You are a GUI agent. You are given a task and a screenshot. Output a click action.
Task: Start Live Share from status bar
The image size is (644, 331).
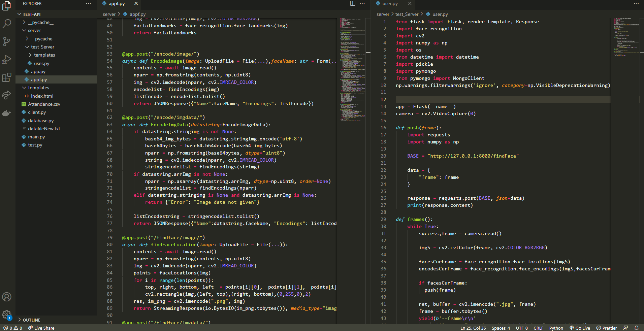point(41,328)
